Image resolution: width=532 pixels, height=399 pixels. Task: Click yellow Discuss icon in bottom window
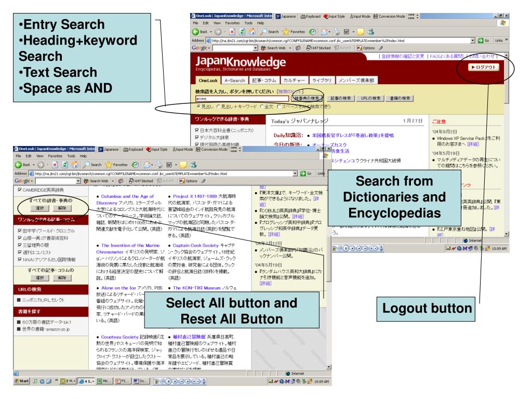pos(183,165)
